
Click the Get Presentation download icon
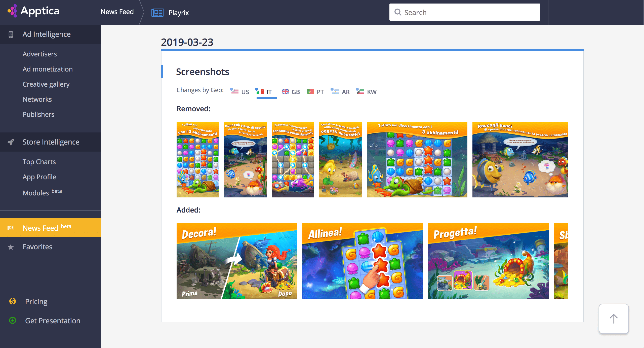coord(13,320)
